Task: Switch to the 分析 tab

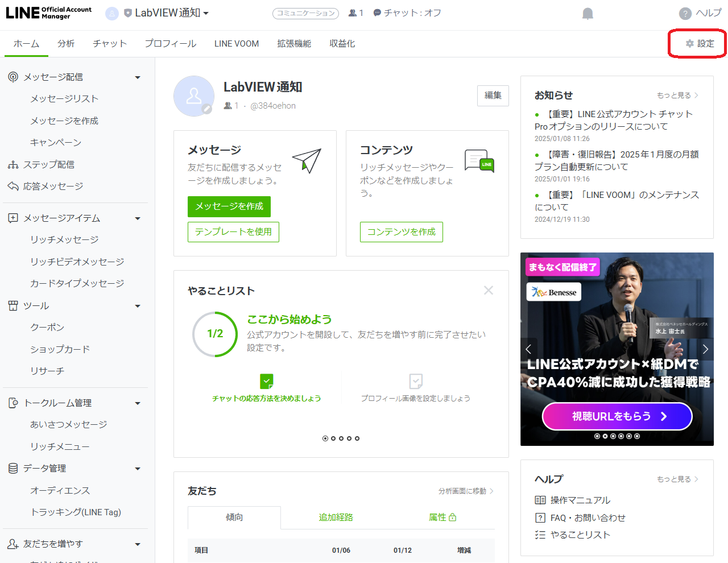Action: (66, 44)
